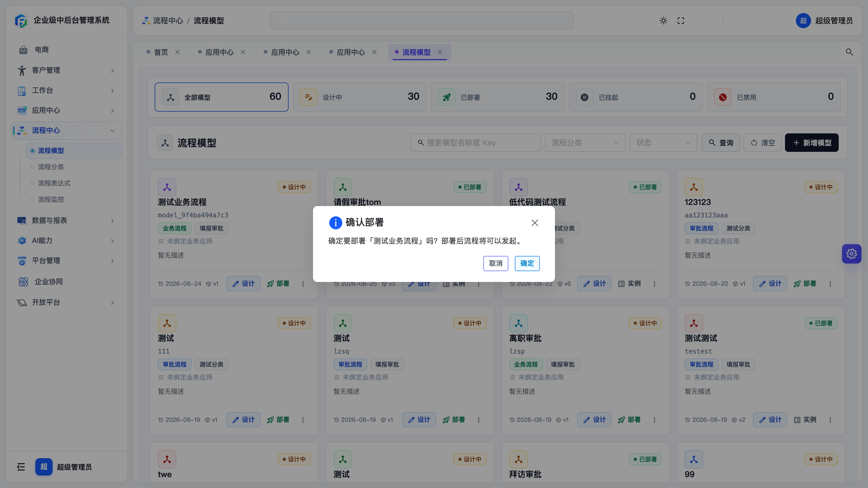
Task: Design 测试业务流程 model
Action: point(243,284)
